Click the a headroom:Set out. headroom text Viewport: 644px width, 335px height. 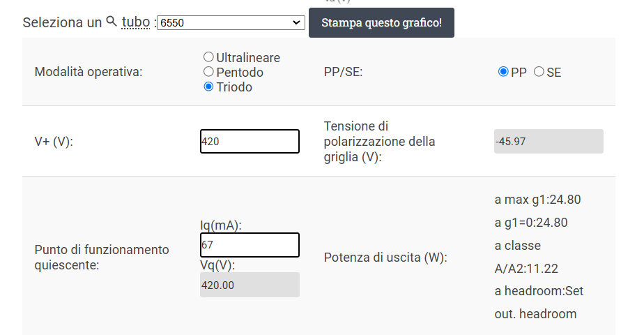539,302
